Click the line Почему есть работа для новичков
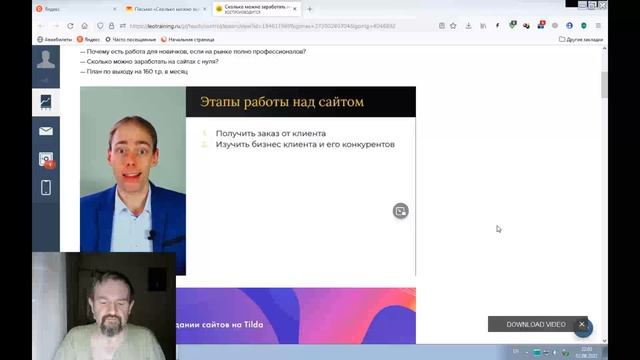This screenshot has width=640, height=360. pyautogui.click(x=193, y=51)
